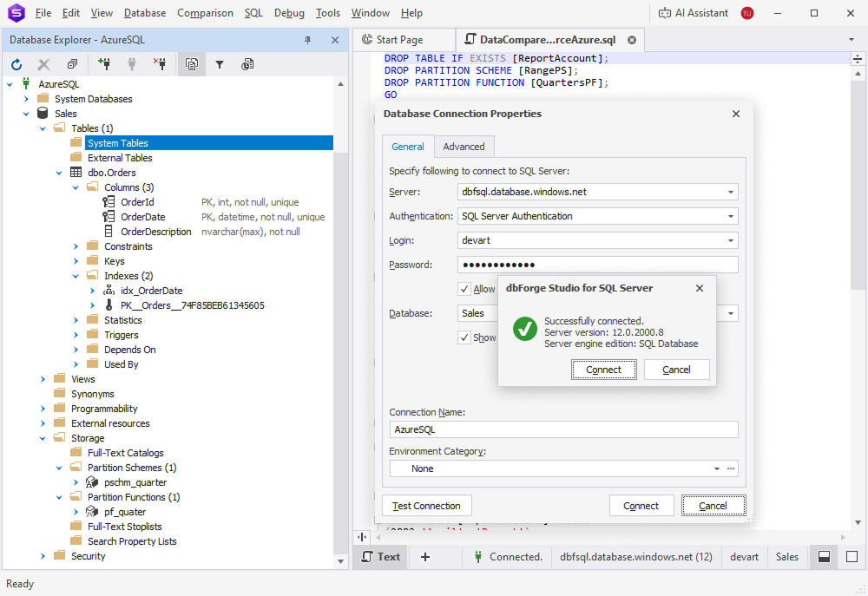Expand the Security folder
The image size is (868, 596).
click(x=43, y=555)
